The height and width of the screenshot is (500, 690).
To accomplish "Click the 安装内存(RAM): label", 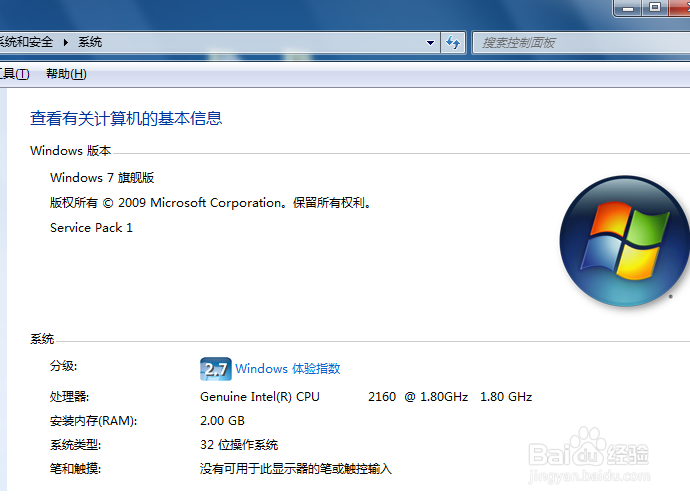I will (93, 421).
